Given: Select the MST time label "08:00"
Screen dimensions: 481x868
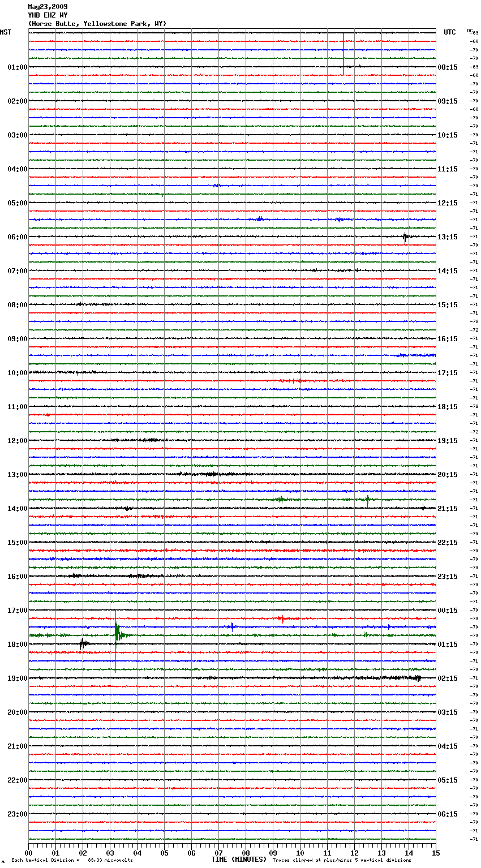Looking at the screenshot, I should tap(18, 305).
